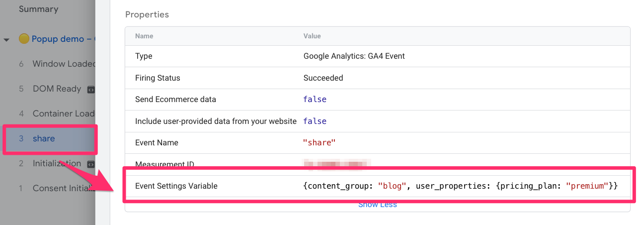644x225 pixels.
Task: Select the DOM Ready event
Action: 56,89
